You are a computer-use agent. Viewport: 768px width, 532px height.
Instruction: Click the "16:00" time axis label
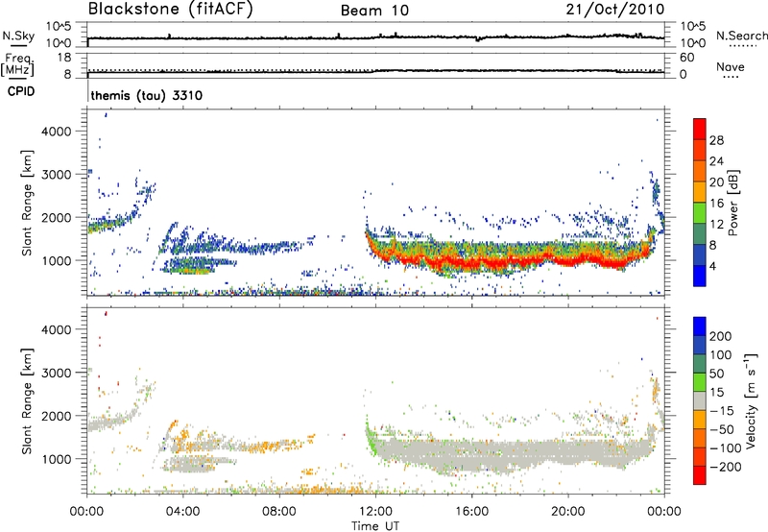click(471, 511)
